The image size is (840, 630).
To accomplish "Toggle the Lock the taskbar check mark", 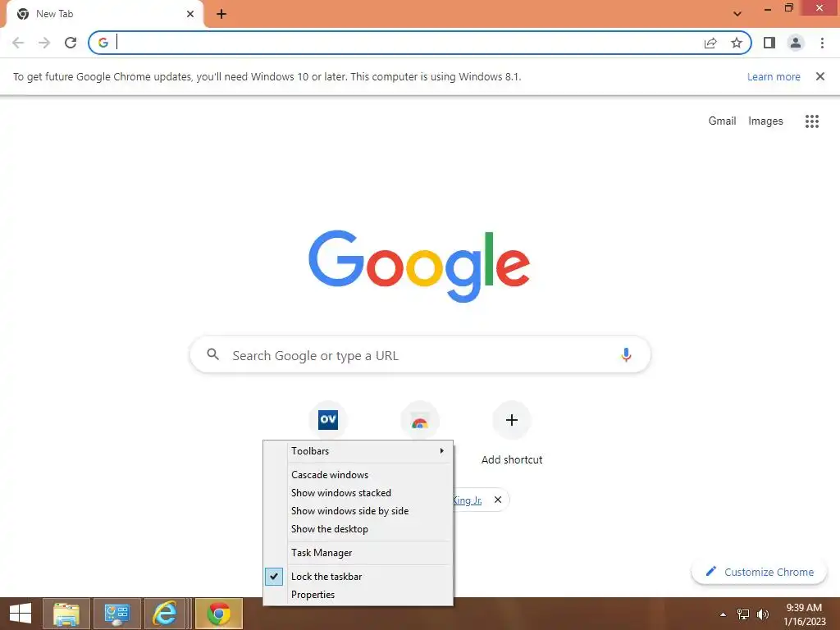I will point(274,577).
